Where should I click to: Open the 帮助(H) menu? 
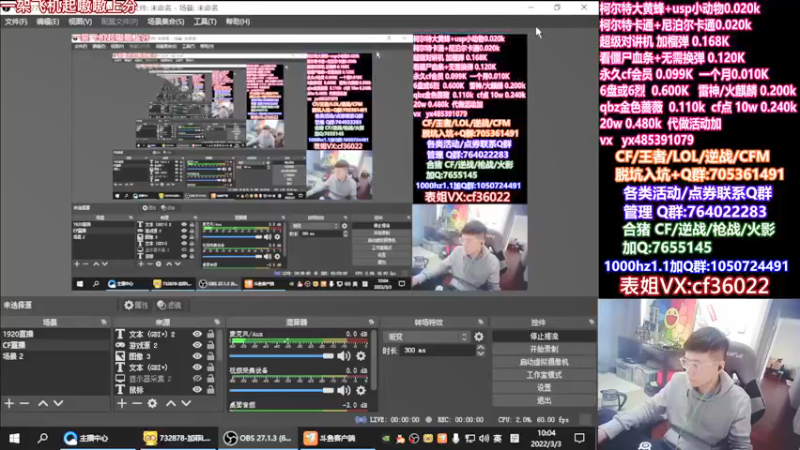[x=238, y=22]
